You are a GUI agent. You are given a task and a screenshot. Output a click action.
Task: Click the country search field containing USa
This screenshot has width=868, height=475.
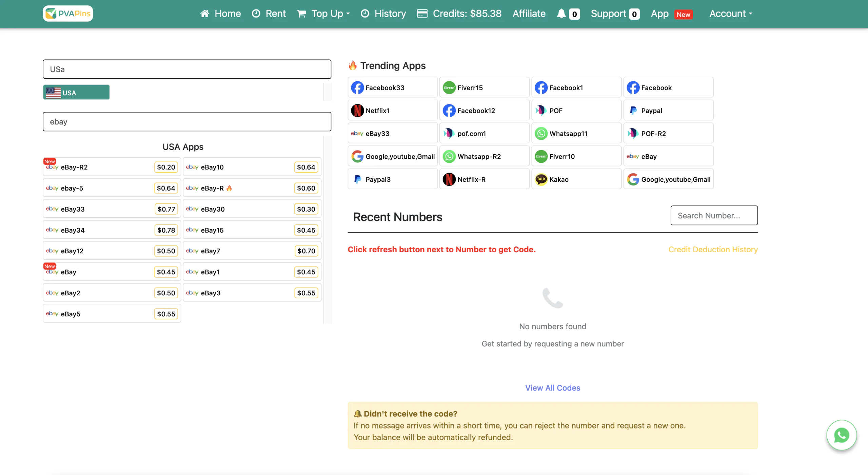point(187,69)
